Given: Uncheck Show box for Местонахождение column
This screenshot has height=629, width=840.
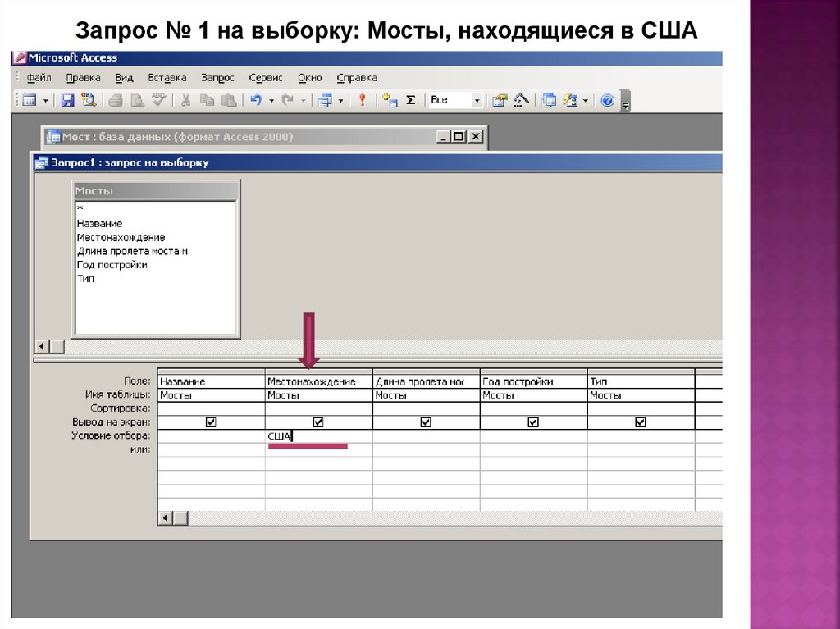Looking at the screenshot, I should [x=318, y=422].
